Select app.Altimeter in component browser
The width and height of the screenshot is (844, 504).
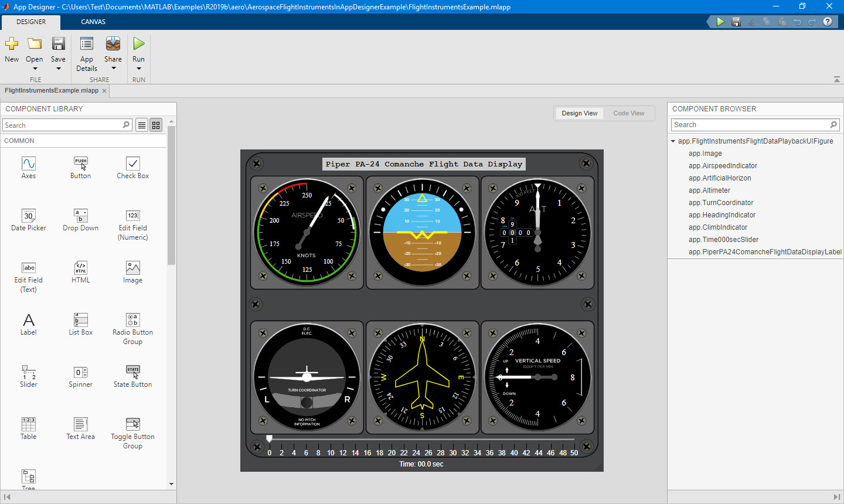pyautogui.click(x=709, y=190)
